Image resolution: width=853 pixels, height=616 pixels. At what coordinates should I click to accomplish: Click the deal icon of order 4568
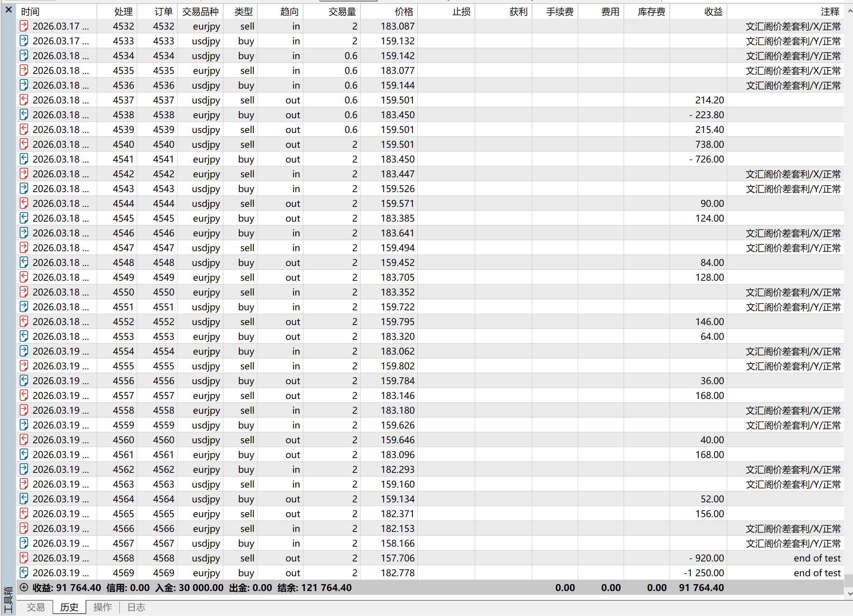point(24,558)
